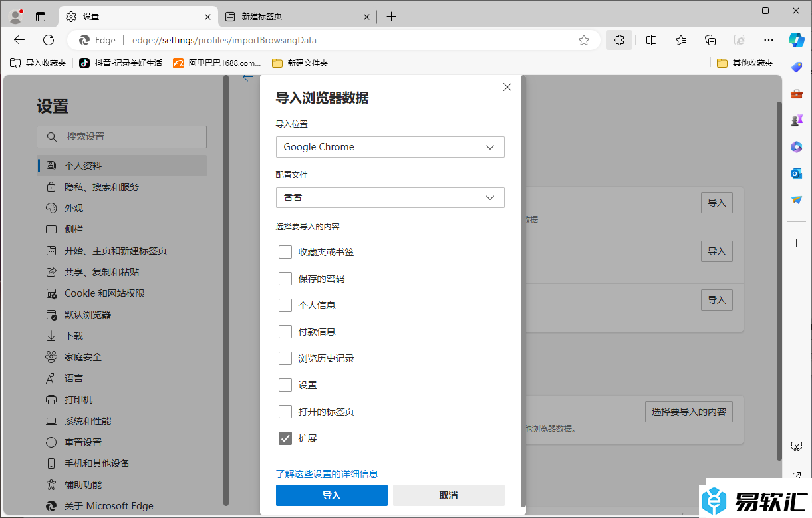
Task: Open 共享、复制和粘贴 settings section
Action: tap(122, 272)
